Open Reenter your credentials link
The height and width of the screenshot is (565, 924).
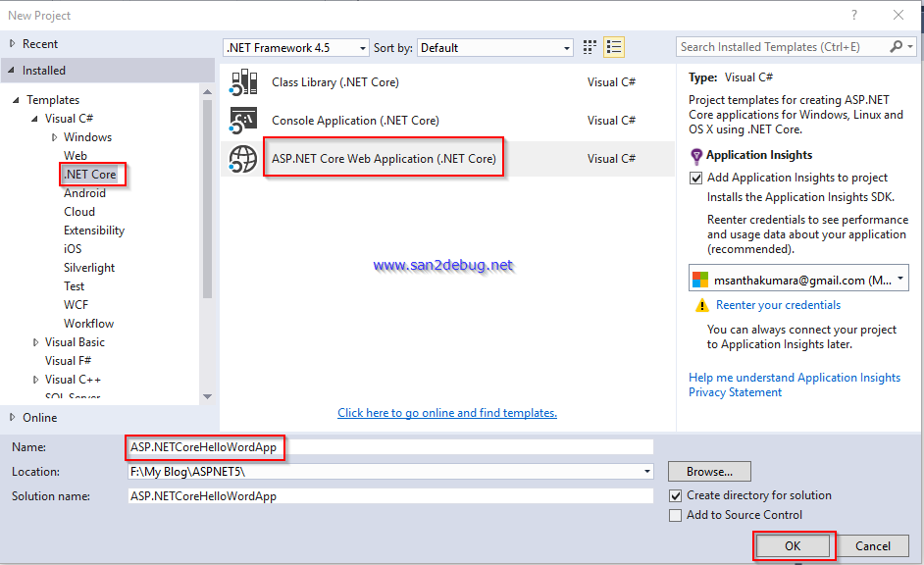coord(778,305)
